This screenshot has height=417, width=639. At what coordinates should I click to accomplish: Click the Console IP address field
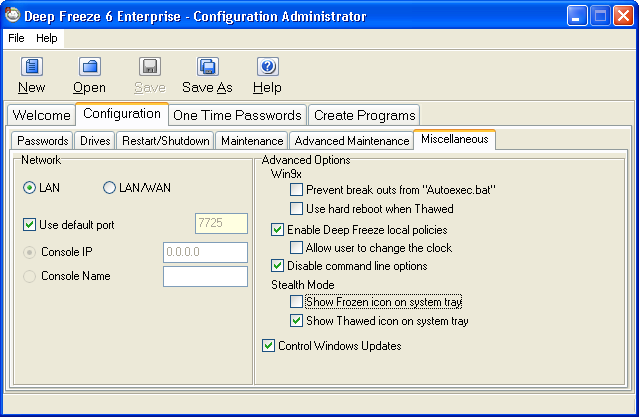pyautogui.click(x=205, y=252)
